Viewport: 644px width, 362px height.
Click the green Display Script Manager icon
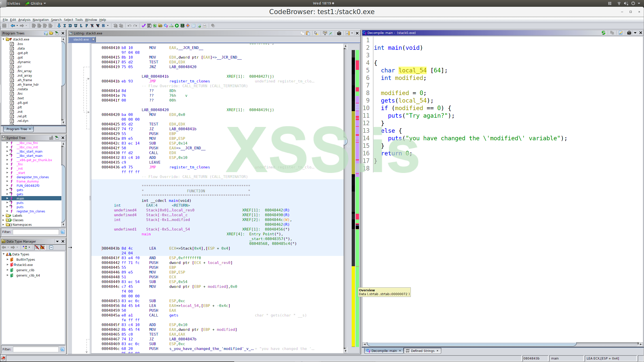177,26
